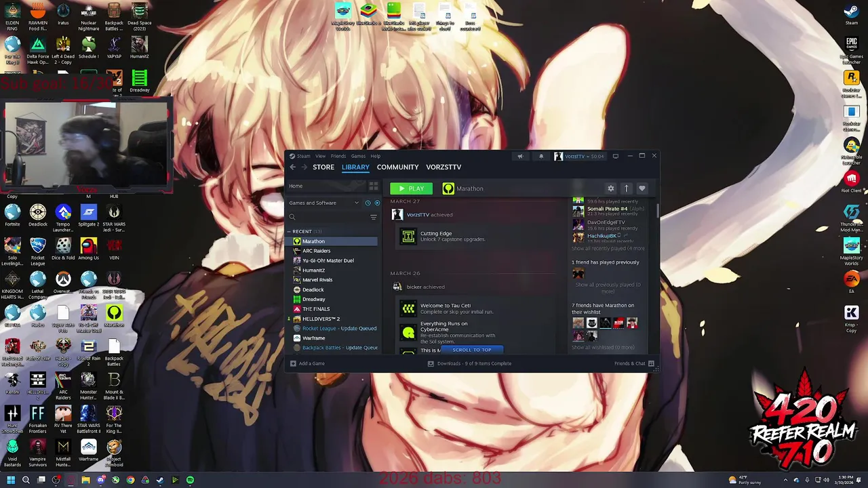
Task: Switch to the STORE tab
Action: tap(323, 167)
